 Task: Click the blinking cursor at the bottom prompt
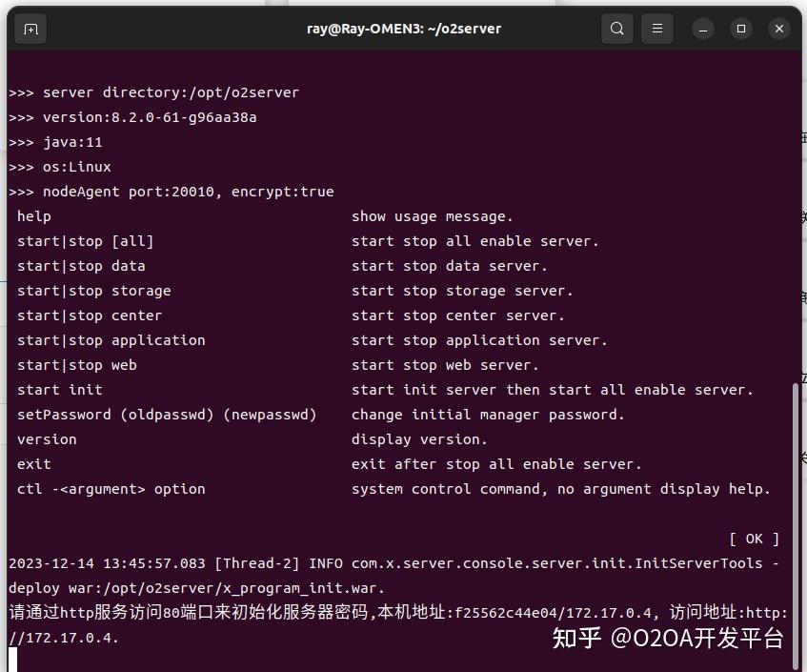pos(13,656)
